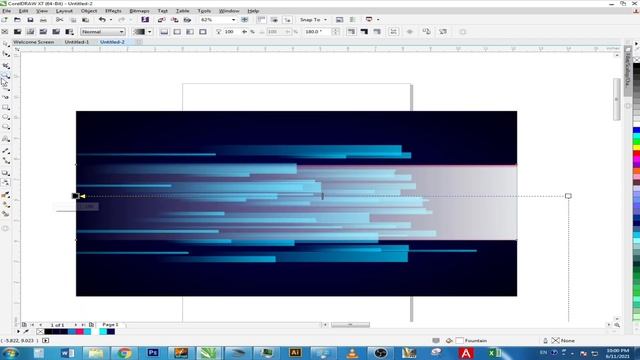This screenshot has height=360, width=640.
Task: Click the add new document tab button
Action: tap(139, 42)
